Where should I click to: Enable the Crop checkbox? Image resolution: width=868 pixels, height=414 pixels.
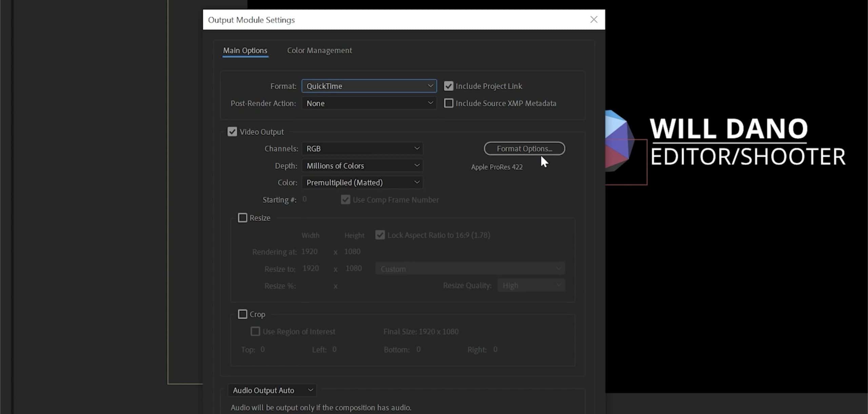click(x=242, y=314)
